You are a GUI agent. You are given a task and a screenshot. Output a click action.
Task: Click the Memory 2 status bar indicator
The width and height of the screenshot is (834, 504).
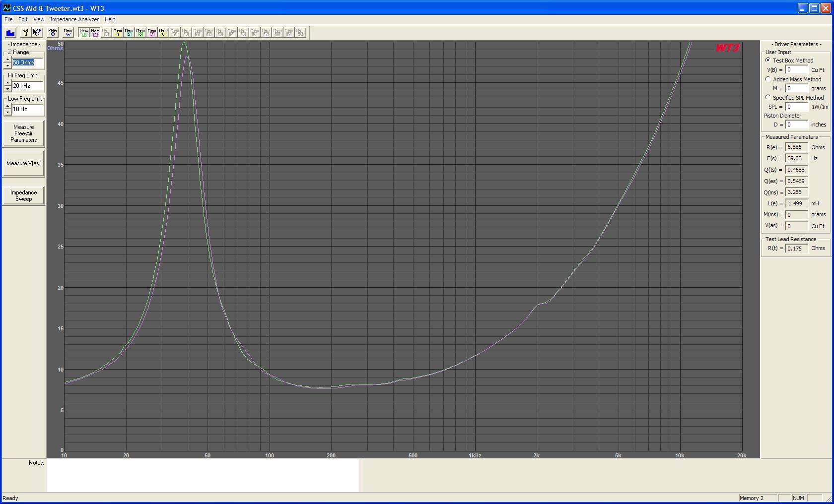(x=757, y=498)
